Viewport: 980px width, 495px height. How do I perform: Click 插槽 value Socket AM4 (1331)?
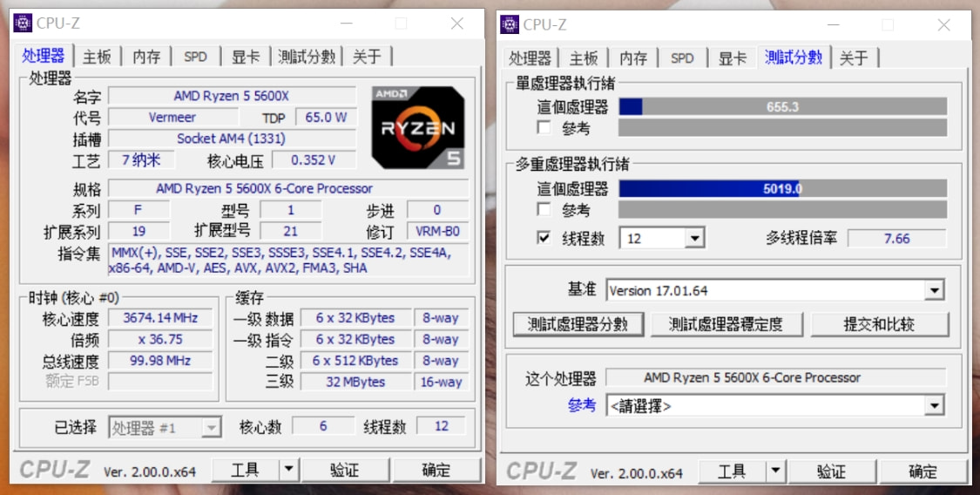(x=232, y=139)
